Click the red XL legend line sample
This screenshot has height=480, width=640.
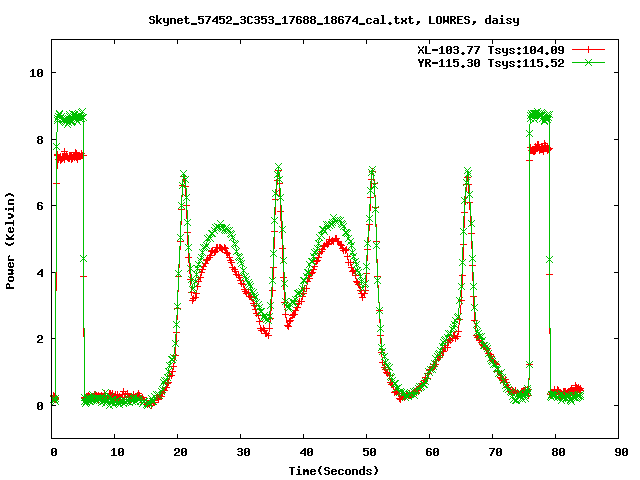coord(588,50)
